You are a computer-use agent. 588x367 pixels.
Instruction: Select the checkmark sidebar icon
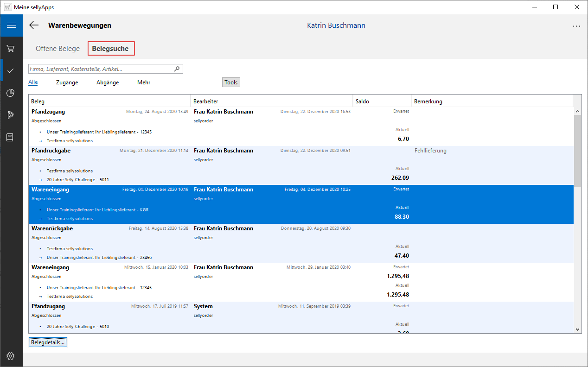[x=11, y=70]
